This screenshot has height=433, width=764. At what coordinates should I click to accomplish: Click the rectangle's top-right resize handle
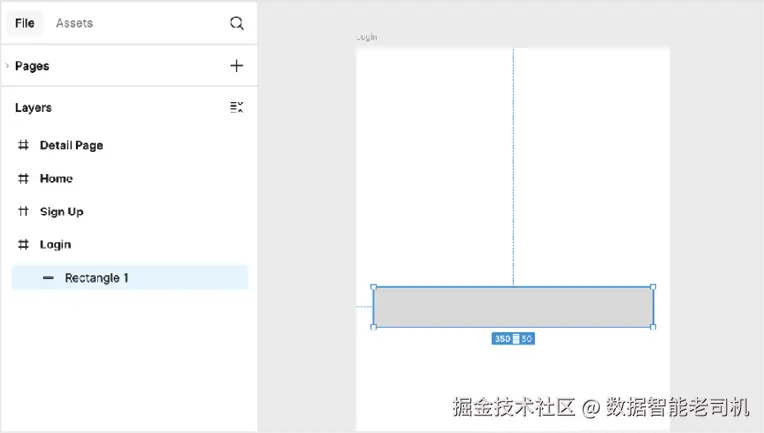pyautogui.click(x=653, y=287)
